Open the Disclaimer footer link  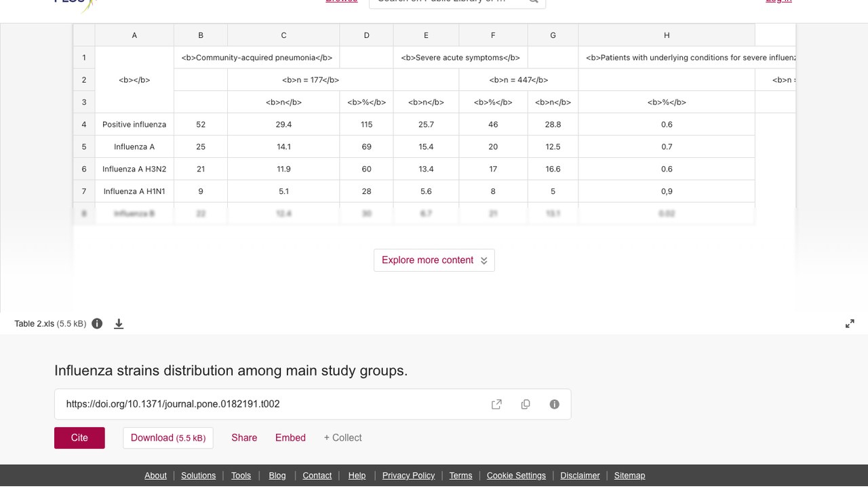point(580,476)
